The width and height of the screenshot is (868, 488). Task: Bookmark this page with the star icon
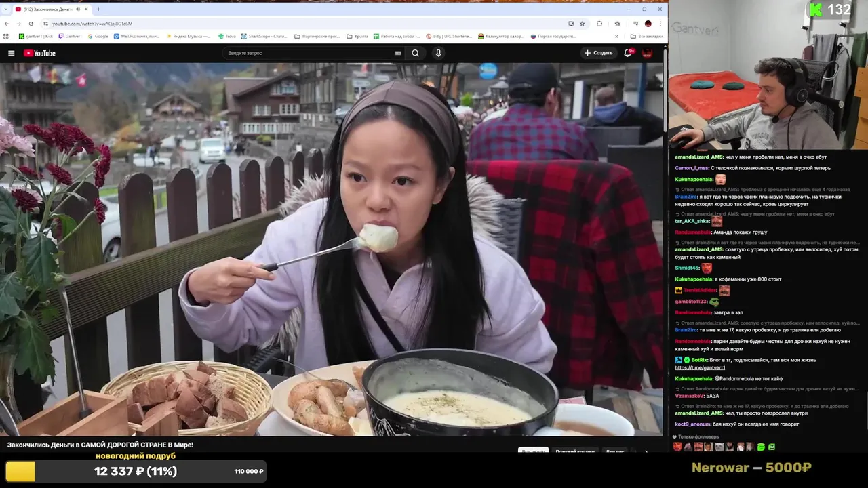coord(582,24)
